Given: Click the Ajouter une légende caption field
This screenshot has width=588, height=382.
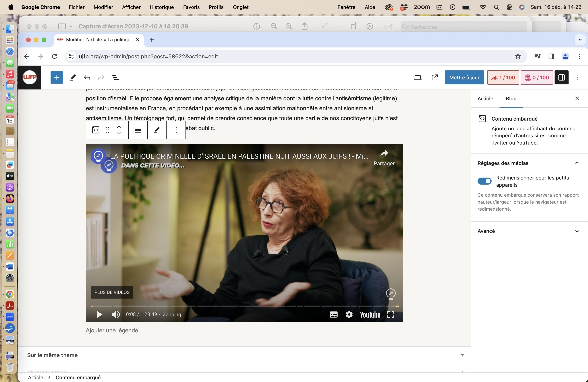Looking at the screenshot, I should click(112, 331).
